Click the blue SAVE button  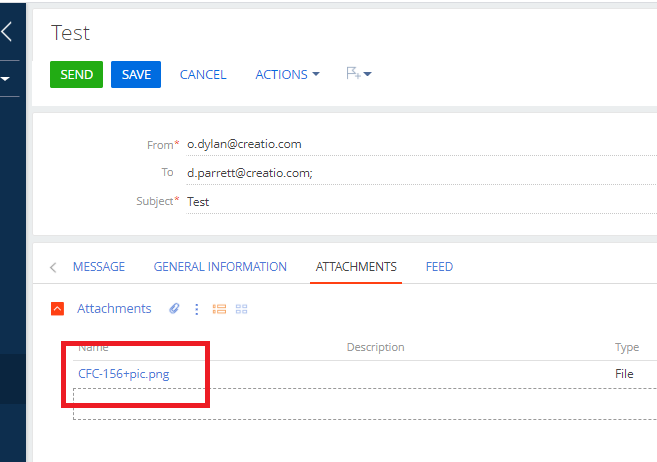136,75
